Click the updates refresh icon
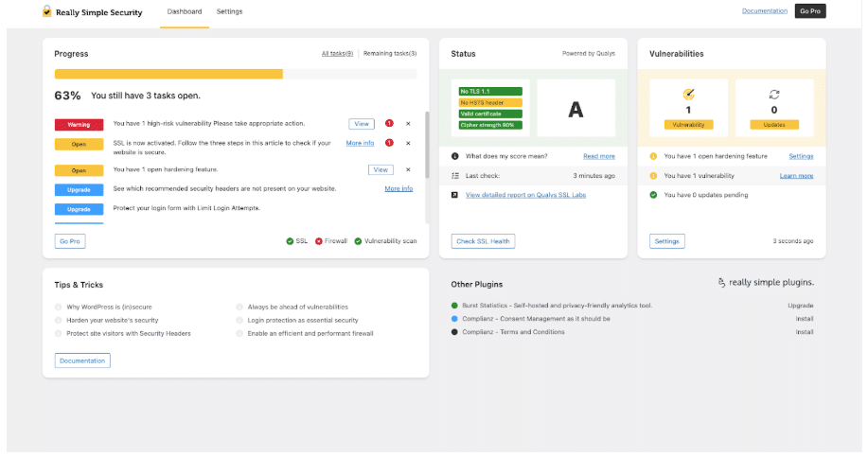This screenshot has height=457, width=868. (774, 95)
